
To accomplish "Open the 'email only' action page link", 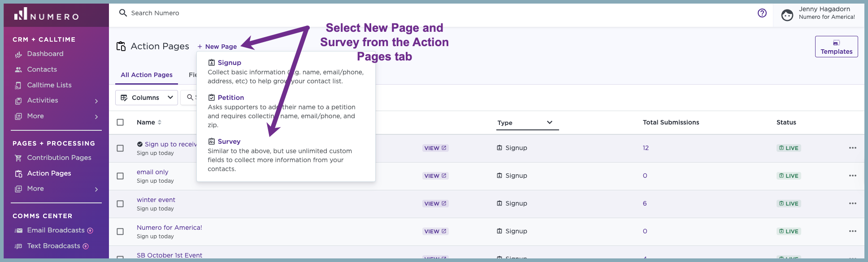I will [152, 172].
